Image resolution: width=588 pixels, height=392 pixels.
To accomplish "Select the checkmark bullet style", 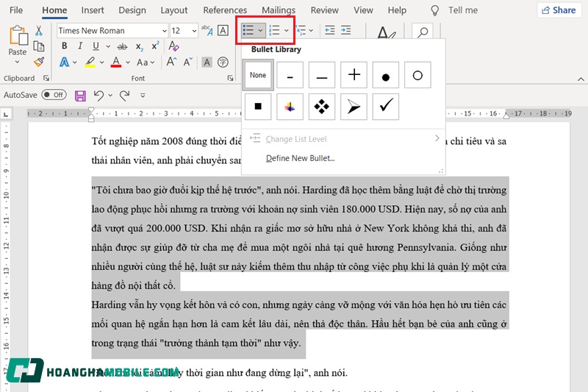I will 385,107.
